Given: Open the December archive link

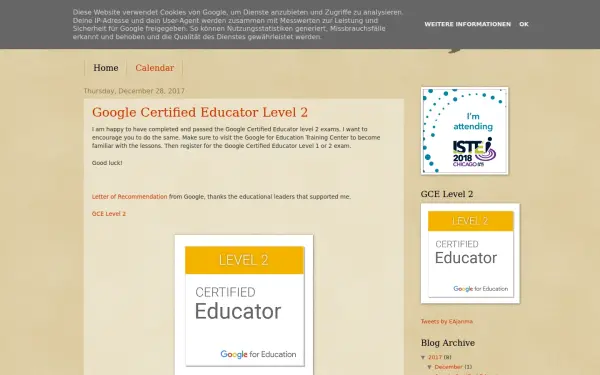Looking at the screenshot, I should click(x=448, y=367).
